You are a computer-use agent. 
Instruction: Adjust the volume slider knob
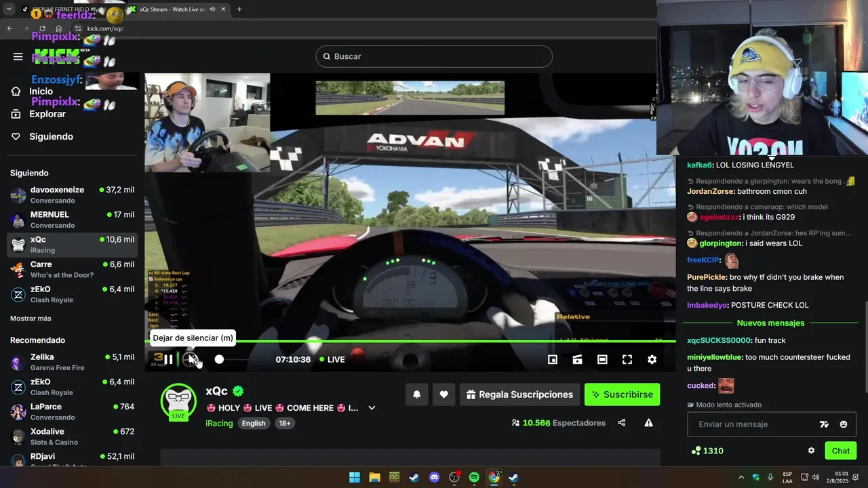point(219,359)
